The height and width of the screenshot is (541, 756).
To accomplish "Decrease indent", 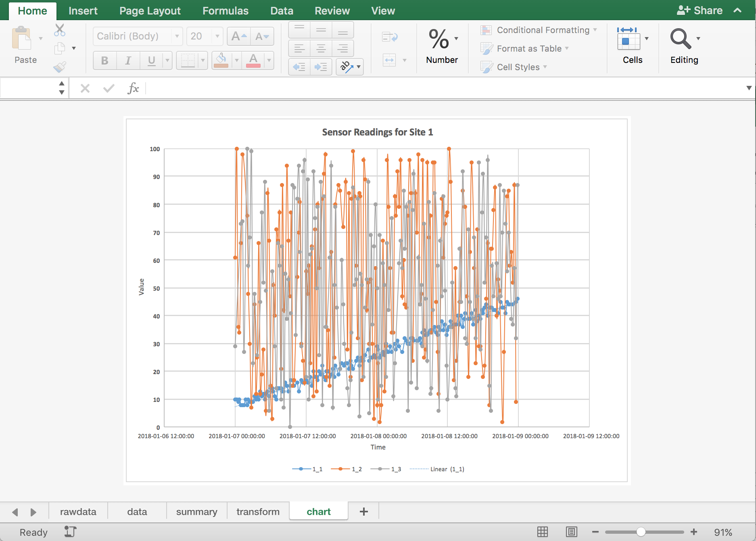I will tap(299, 67).
